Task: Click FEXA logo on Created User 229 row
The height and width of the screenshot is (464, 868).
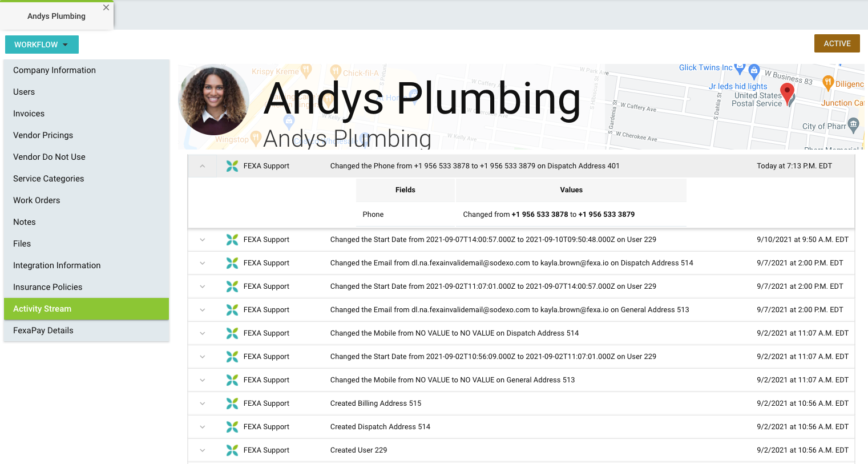Action: click(x=232, y=450)
